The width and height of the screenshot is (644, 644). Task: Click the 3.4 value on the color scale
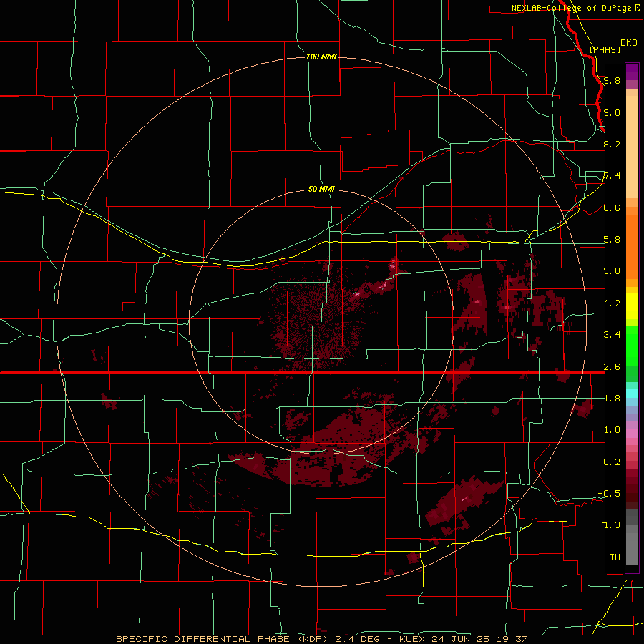pyautogui.click(x=612, y=335)
